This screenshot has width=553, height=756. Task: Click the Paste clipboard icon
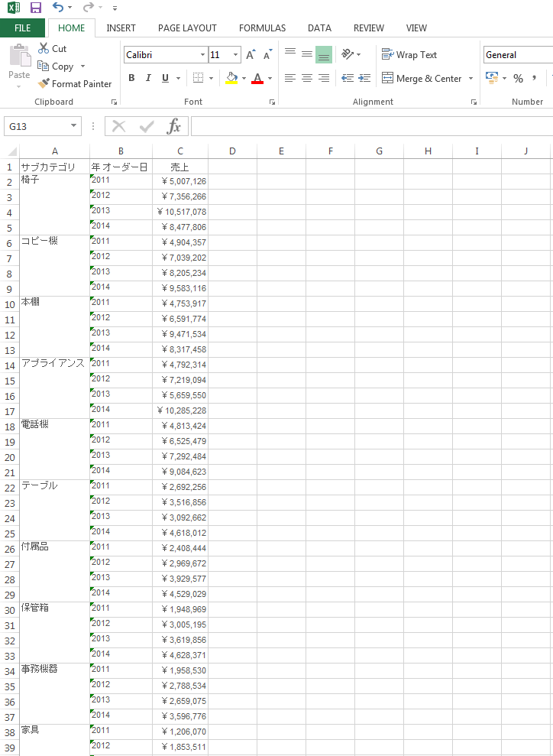20,54
